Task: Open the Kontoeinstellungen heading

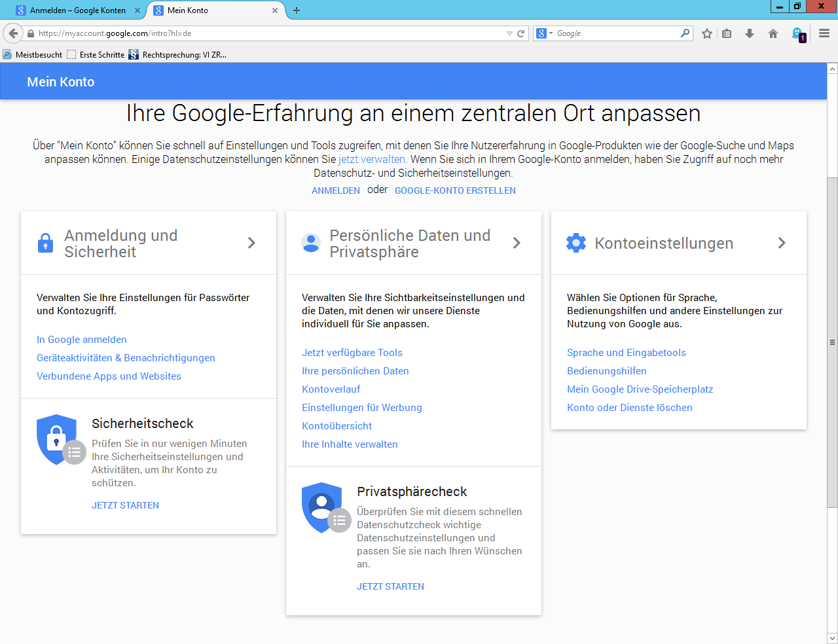Action: pos(664,243)
